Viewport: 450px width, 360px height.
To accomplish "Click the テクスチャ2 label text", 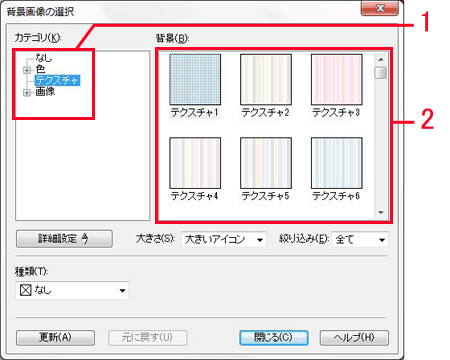I will [265, 112].
